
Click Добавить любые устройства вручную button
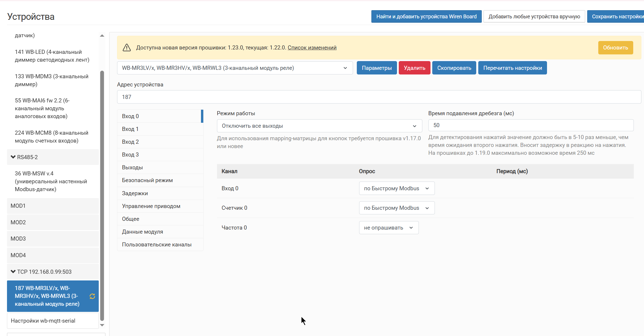tap(534, 17)
